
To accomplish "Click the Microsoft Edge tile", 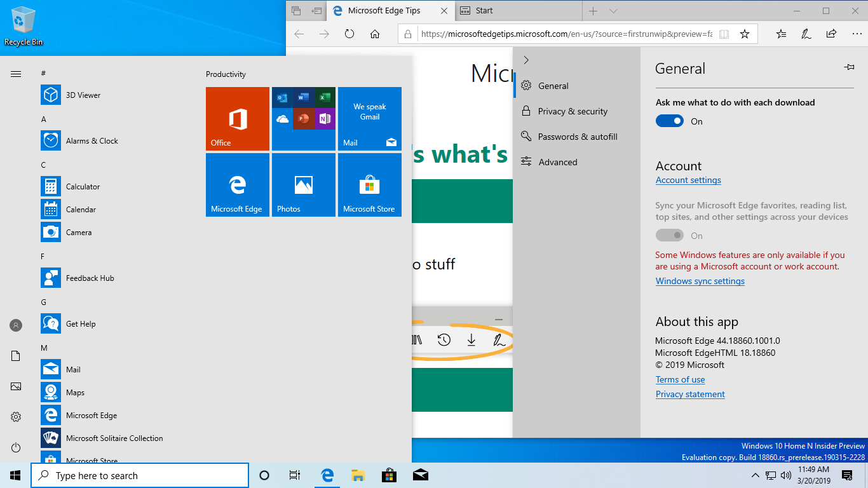I will tap(238, 185).
